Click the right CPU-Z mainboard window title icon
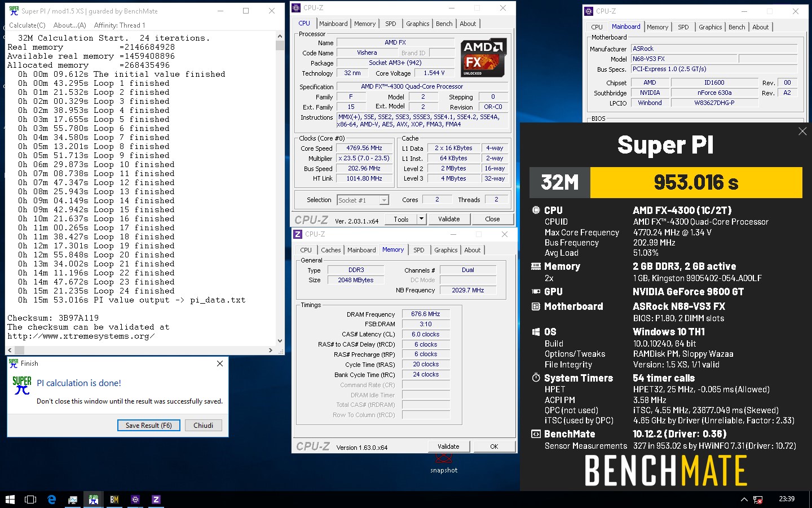The width and height of the screenshot is (812, 508). (x=589, y=11)
